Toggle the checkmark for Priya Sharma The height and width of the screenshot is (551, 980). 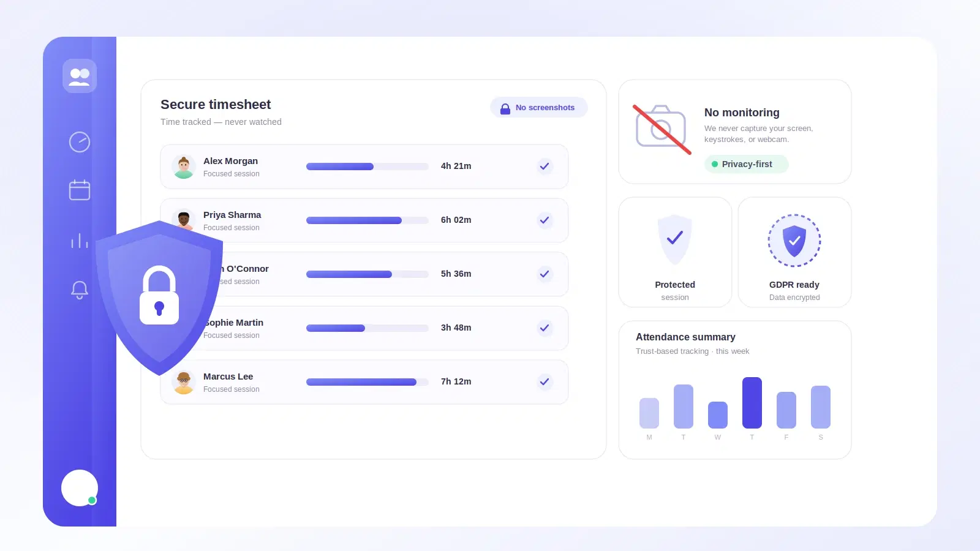tap(545, 220)
